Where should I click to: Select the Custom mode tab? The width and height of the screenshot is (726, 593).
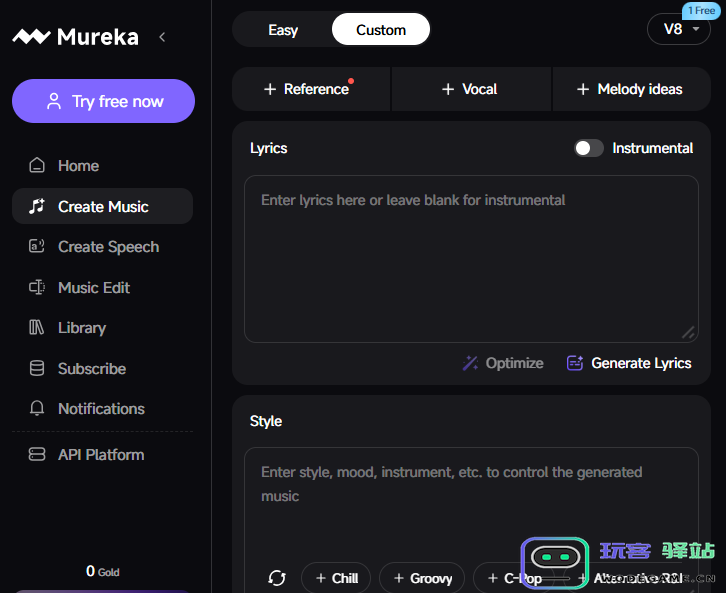point(381,30)
